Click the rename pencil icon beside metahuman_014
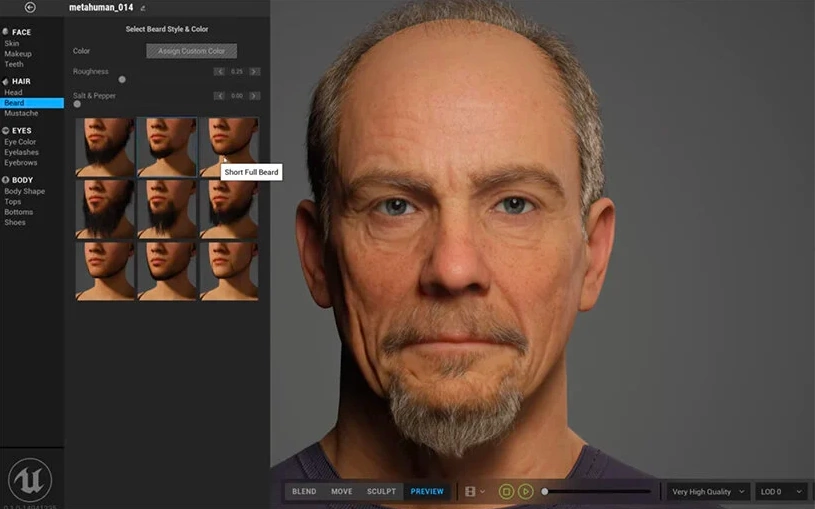This screenshot has width=815, height=509. [142, 8]
